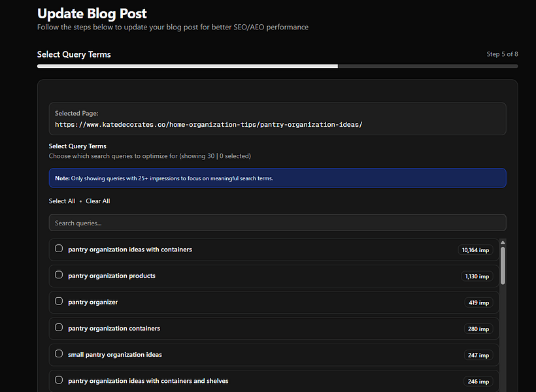
Task: Click 'pantry organization ideas with containers' label
Action: 130,250
